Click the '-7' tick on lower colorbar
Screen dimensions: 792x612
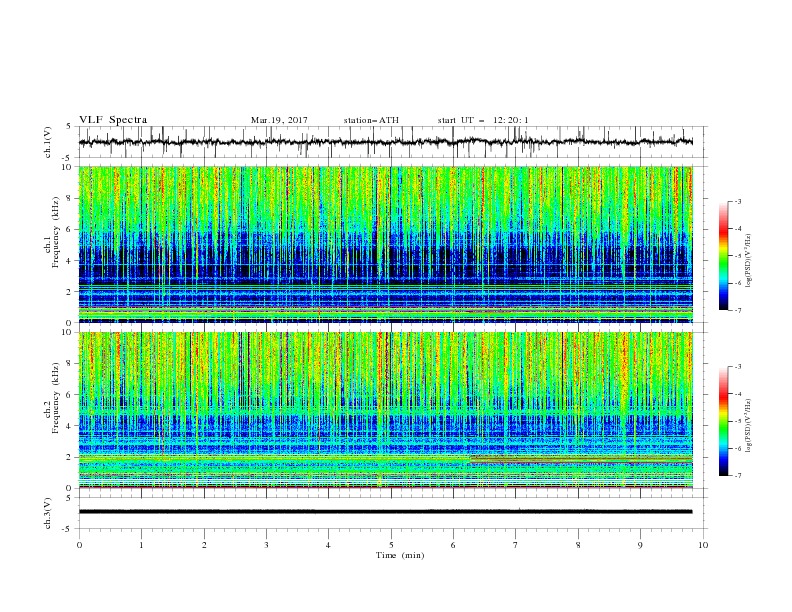(x=737, y=476)
